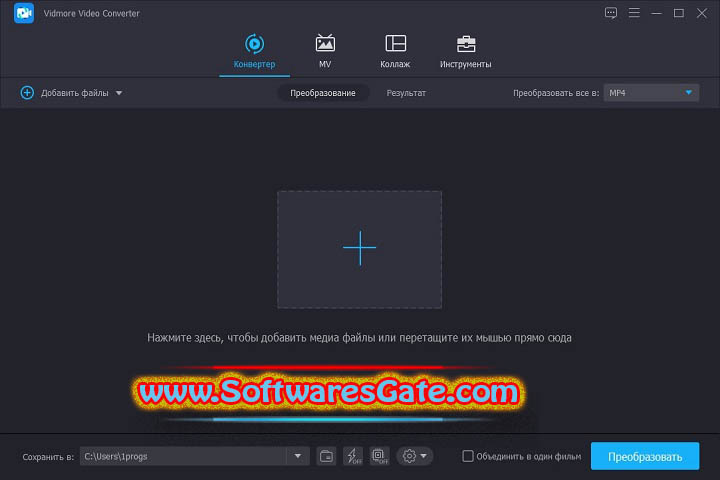Click the Vidmore app logo icon

click(x=24, y=13)
